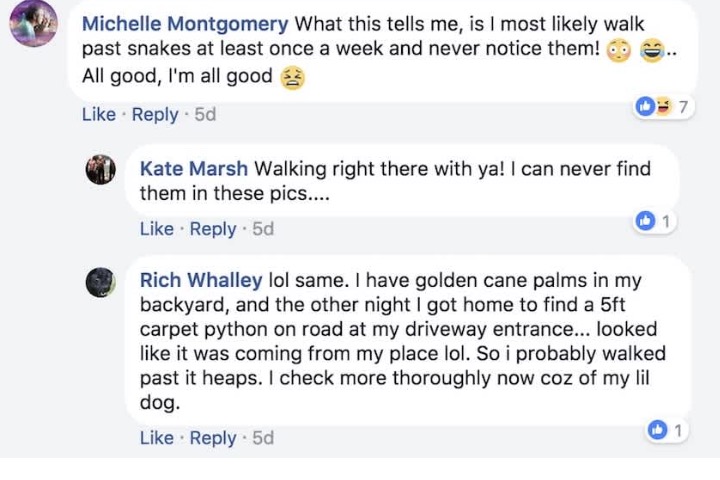Open Kate Marsh's profile name link

pyautogui.click(x=195, y=169)
